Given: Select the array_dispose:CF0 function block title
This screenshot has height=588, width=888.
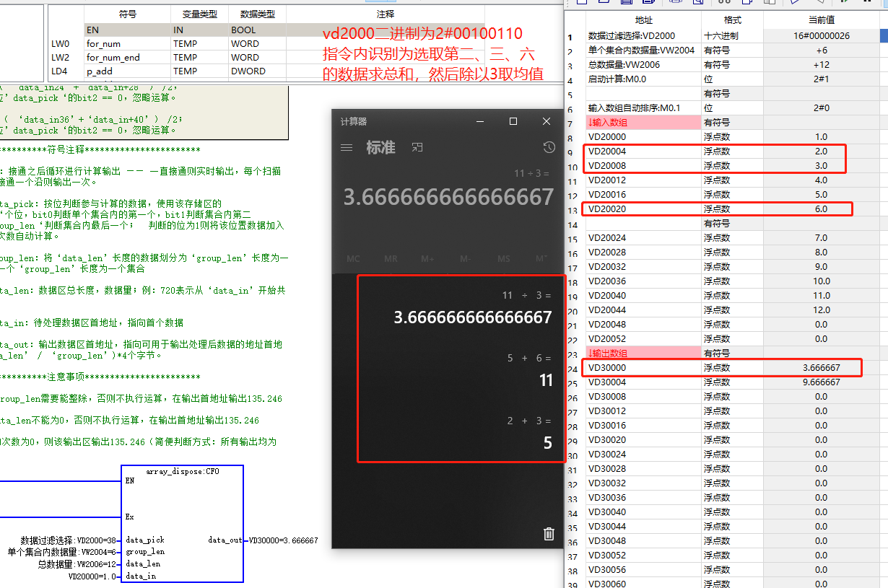Looking at the screenshot, I should point(182,471).
